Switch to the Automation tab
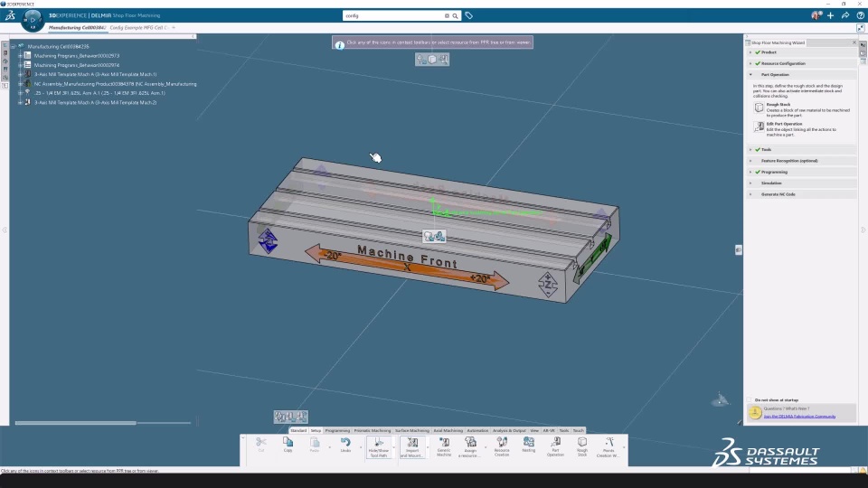This screenshot has width=868, height=488. click(477, 430)
